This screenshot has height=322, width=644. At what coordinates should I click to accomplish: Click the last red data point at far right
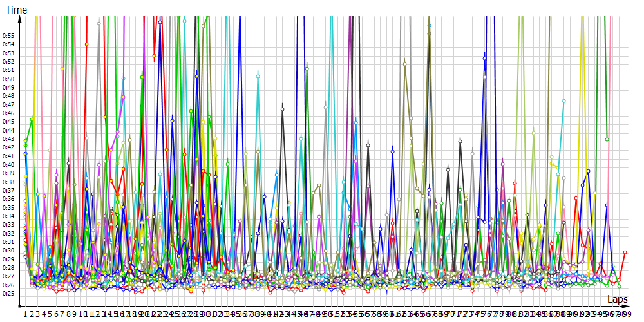(x=625, y=252)
